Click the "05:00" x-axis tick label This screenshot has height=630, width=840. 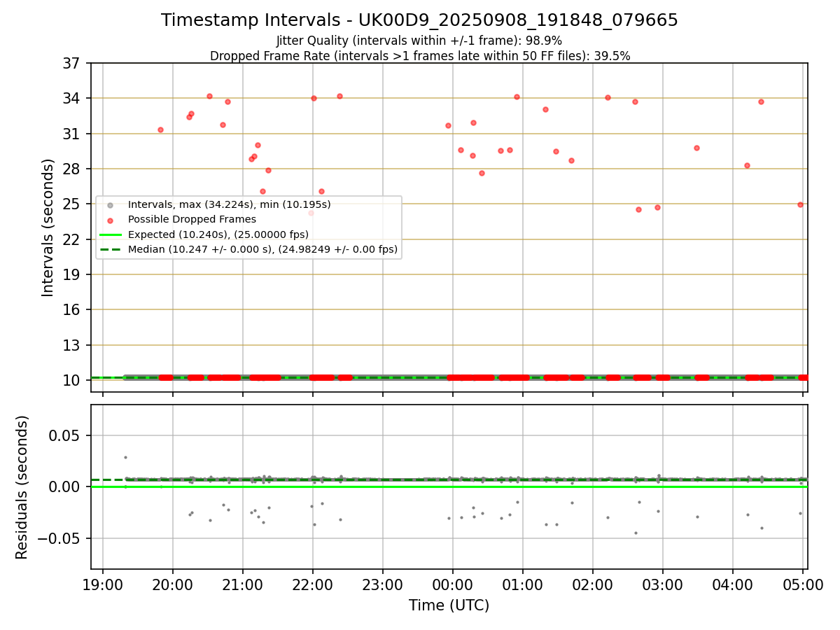pyautogui.click(x=803, y=584)
